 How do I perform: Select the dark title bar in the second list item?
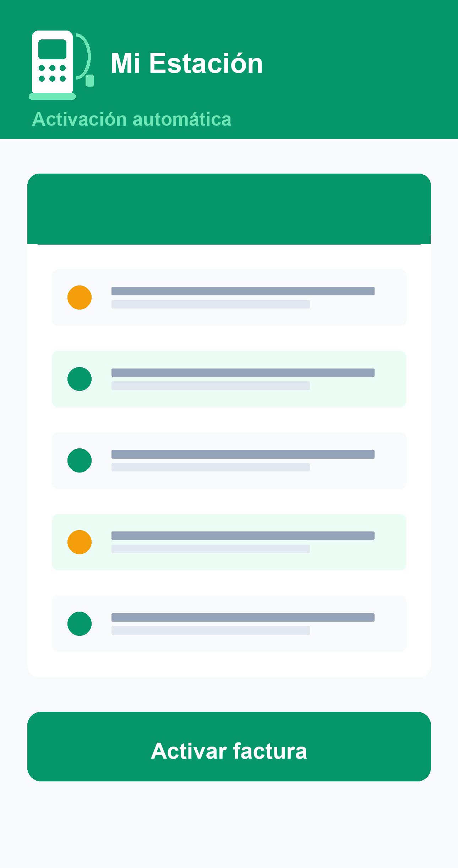coord(243,373)
